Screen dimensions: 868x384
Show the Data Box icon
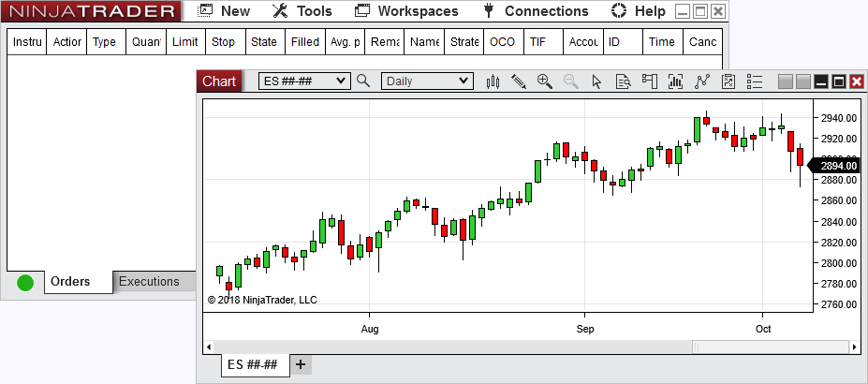623,81
